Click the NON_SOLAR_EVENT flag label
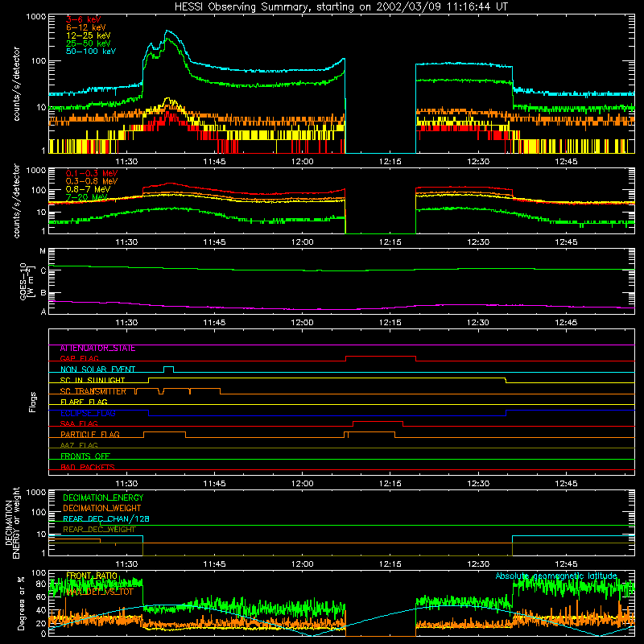This screenshot has height=644, width=644. pyautogui.click(x=97, y=369)
